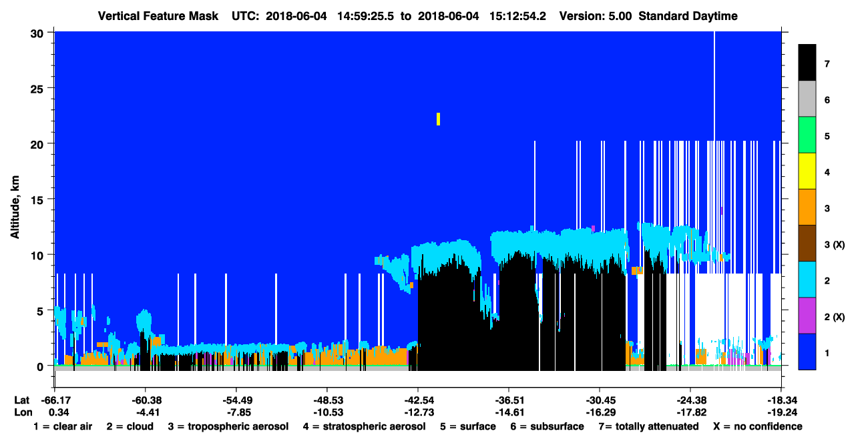The image size is (868, 445).
Task: Click the latitude value '-24.38'
Action: click(x=690, y=400)
